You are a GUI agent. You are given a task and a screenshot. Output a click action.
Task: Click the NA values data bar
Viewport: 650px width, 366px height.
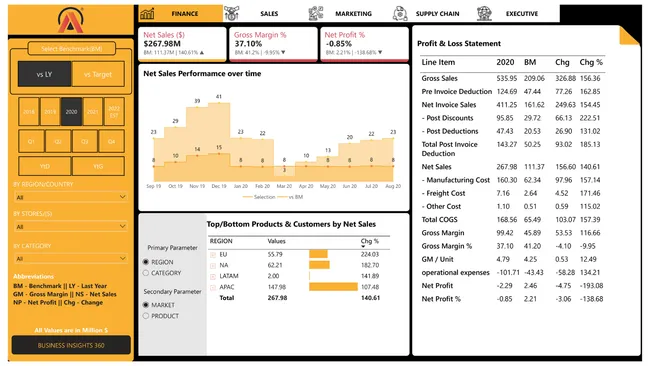click(x=319, y=265)
